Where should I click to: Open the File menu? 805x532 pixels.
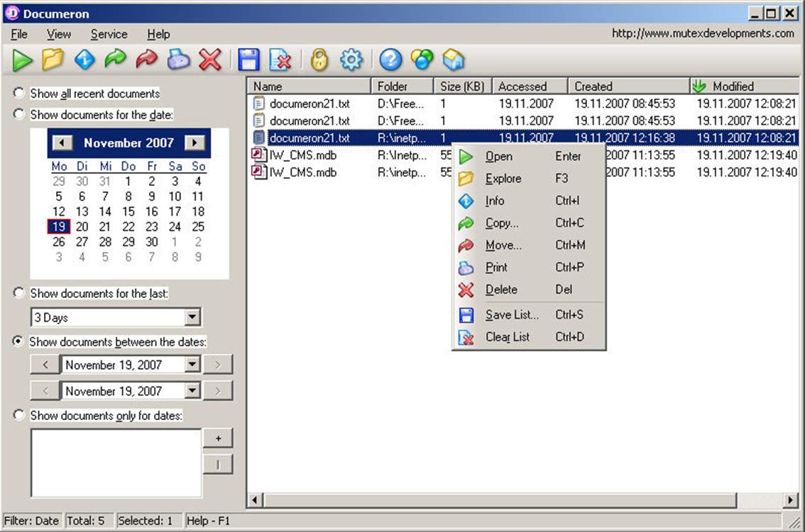coord(19,34)
